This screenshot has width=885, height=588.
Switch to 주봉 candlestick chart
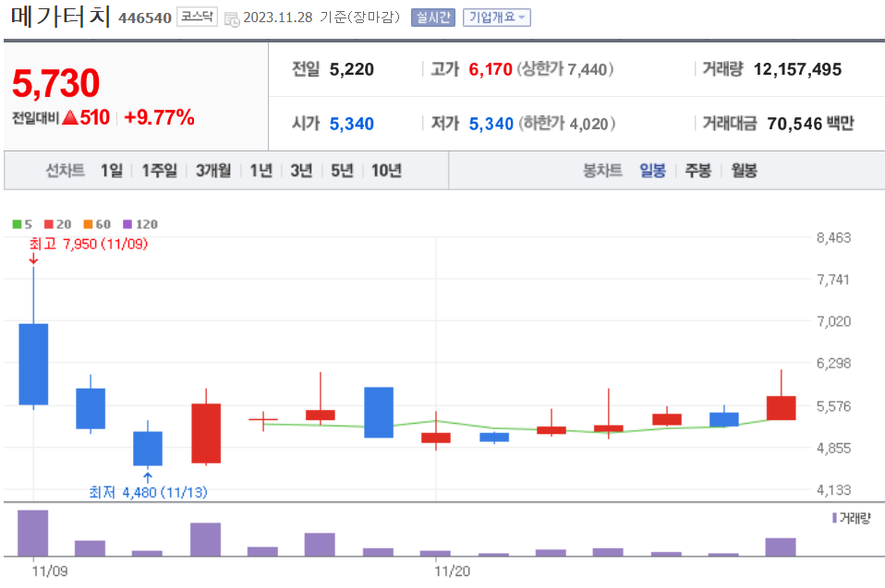tap(698, 170)
